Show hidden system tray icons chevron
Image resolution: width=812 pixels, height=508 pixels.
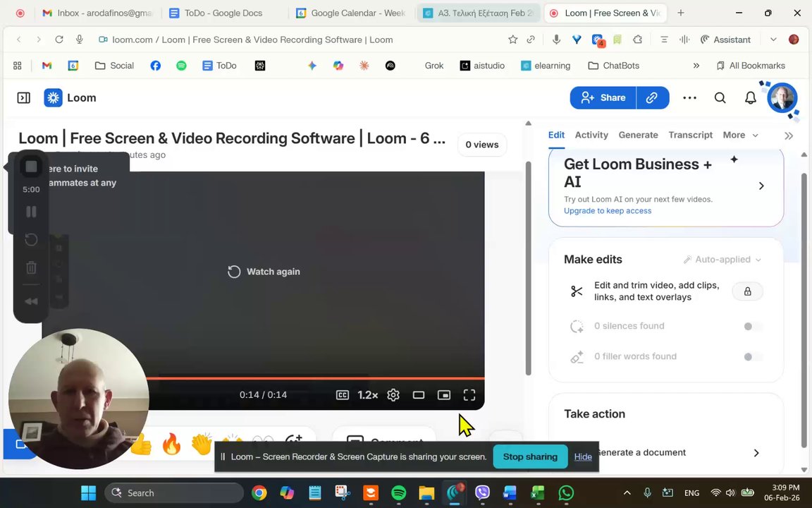[x=627, y=493]
